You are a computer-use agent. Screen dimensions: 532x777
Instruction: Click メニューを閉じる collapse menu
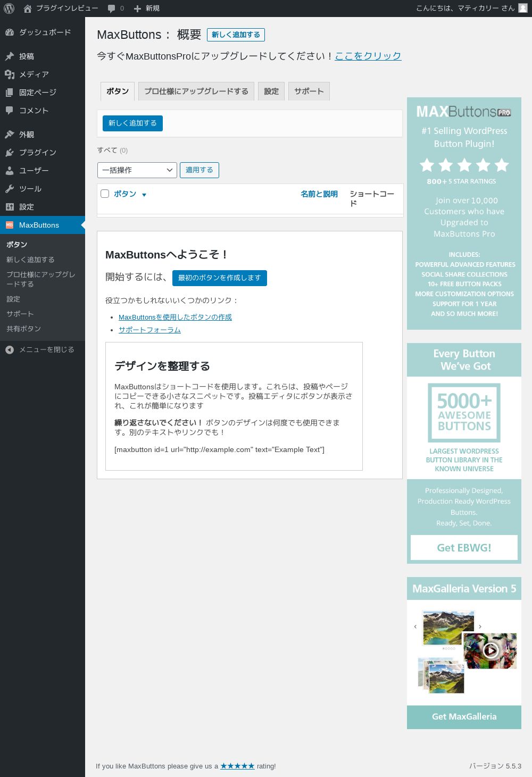click(47, 350)
